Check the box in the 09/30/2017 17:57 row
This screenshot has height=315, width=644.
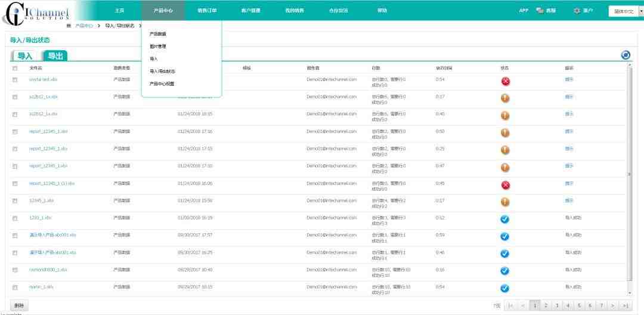15,235
